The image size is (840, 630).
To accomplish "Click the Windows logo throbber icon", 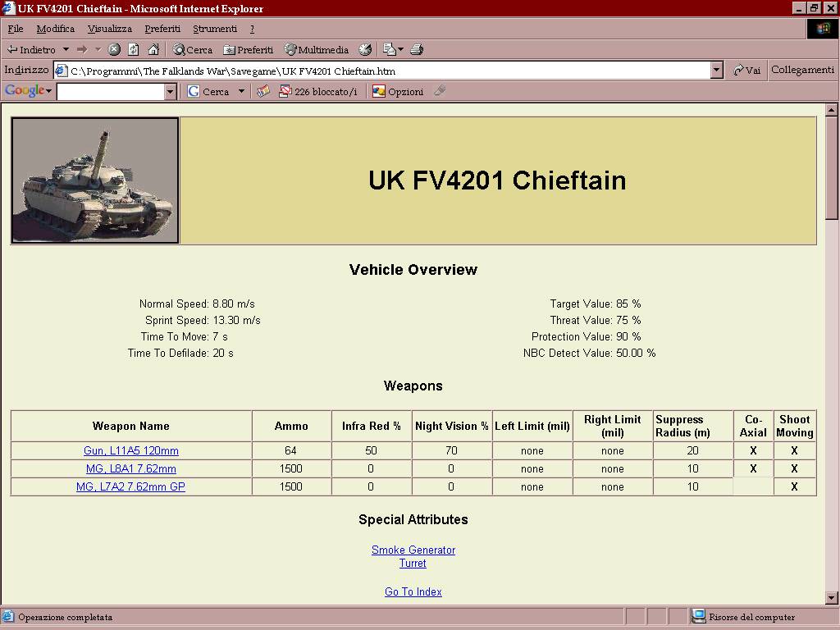I will (823, 29).
